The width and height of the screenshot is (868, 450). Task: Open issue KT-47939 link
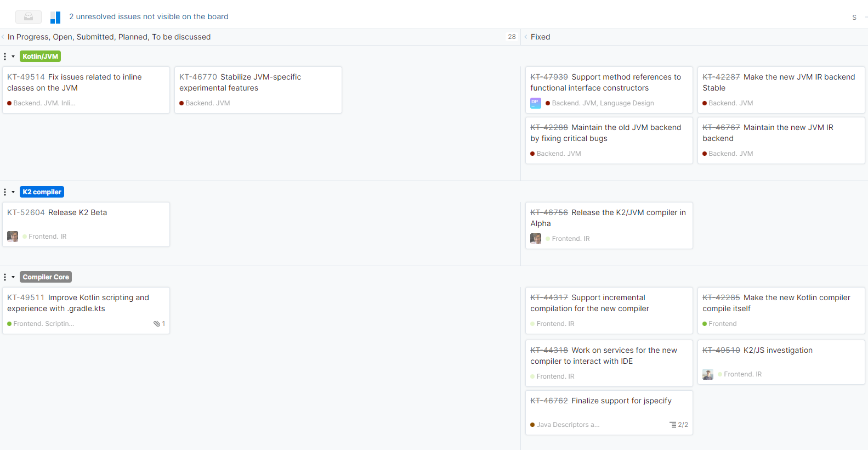pyautogui.click(x=549, y=77)
